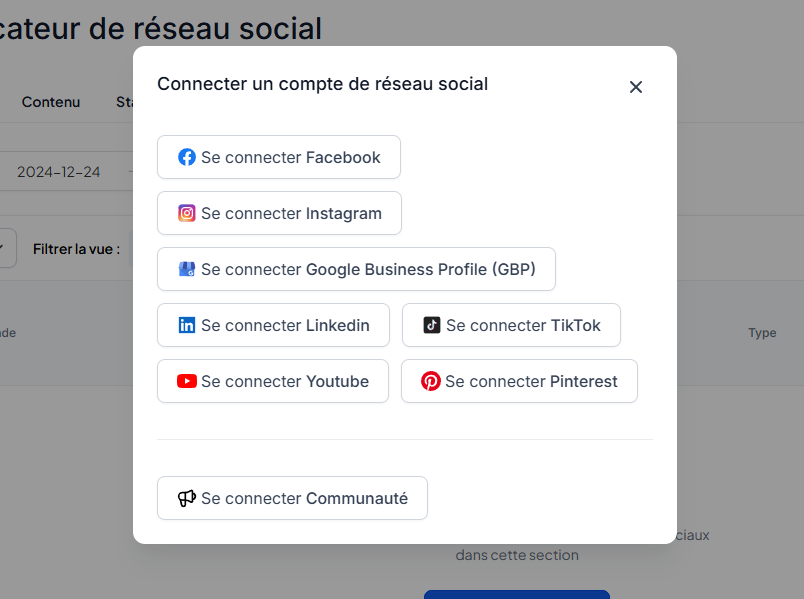Close the social account connection dialog
The image size is (804, 599).
pyautogui.click(x=636, y=87)
